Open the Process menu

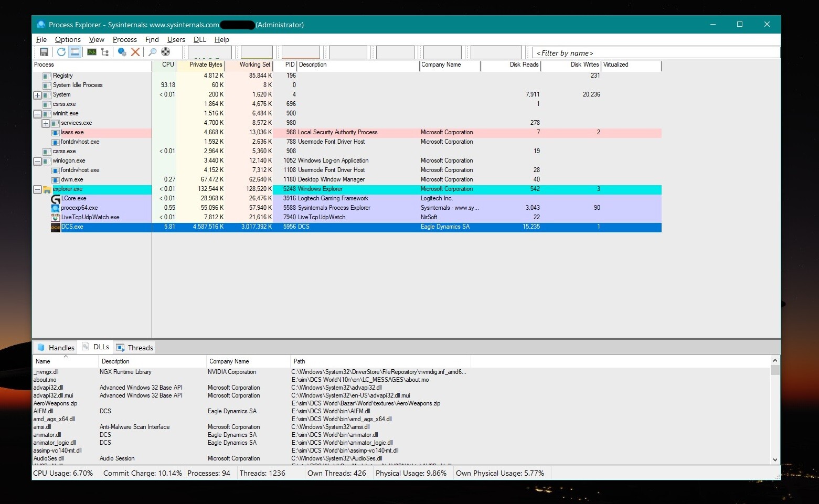tap(125, 39)
